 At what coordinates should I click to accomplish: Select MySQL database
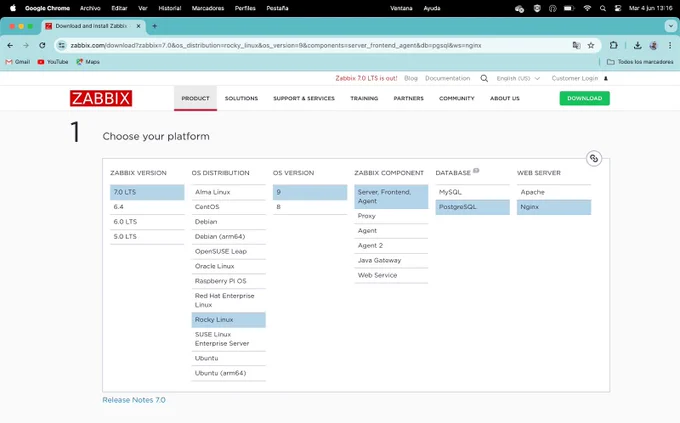[x=472, y=192]
